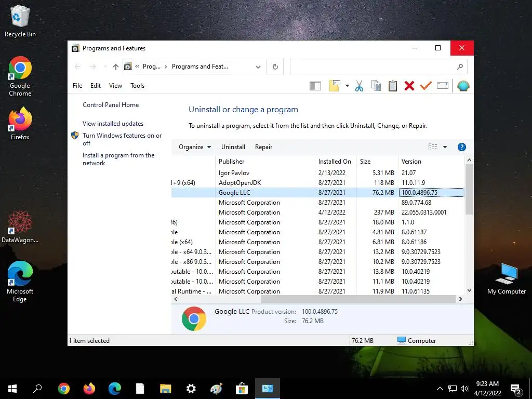The height and width of the screenshot is (399, 532).
Task: Open the Recent locations dropdown chevron
Action: point(105,66)
